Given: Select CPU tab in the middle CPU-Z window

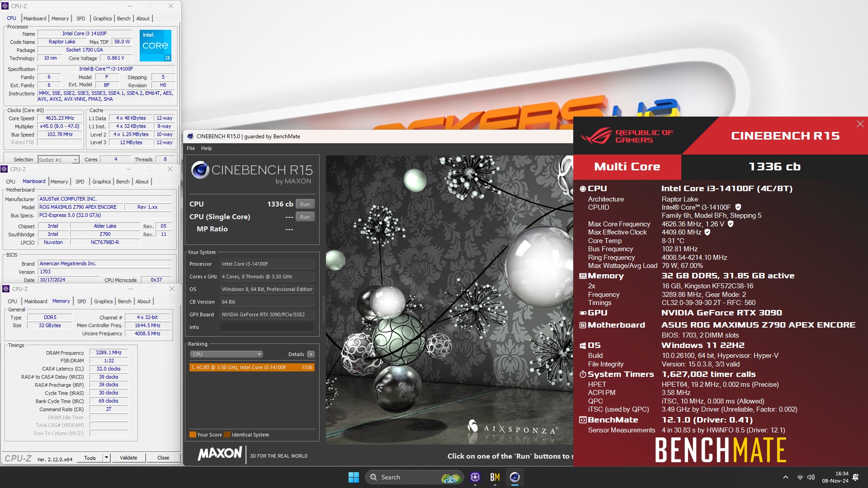Looking at the screenshot, I should [10, 182].
